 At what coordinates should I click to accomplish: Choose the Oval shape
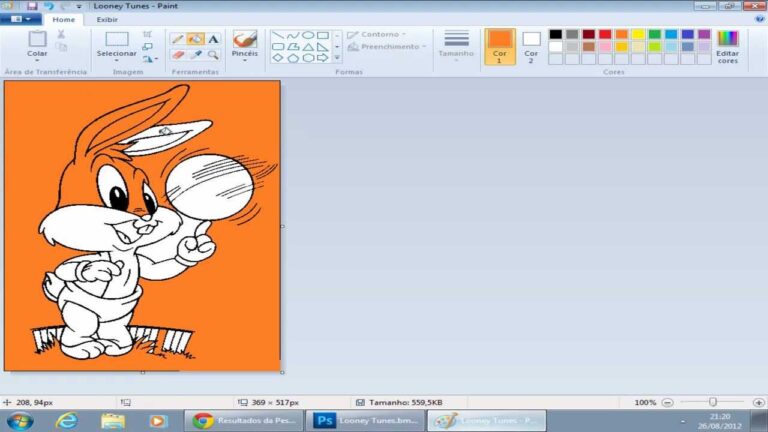[308, 35]
